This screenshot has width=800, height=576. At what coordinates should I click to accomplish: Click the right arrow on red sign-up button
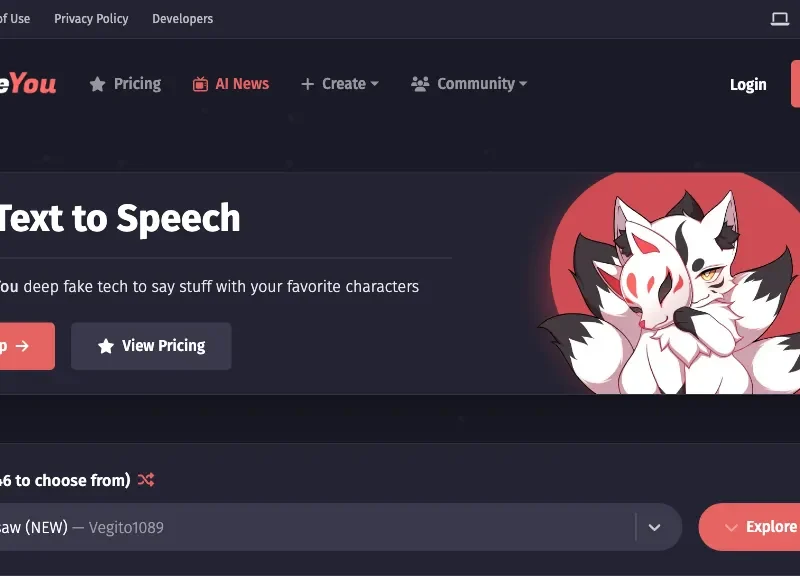point(22,346)
